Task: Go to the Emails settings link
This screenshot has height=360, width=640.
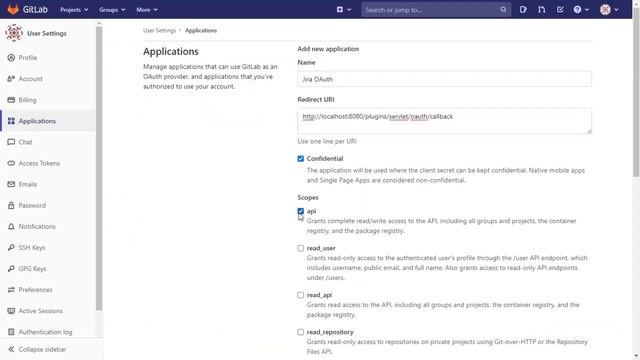Action: pyautogui.click(x=28, y=184)
